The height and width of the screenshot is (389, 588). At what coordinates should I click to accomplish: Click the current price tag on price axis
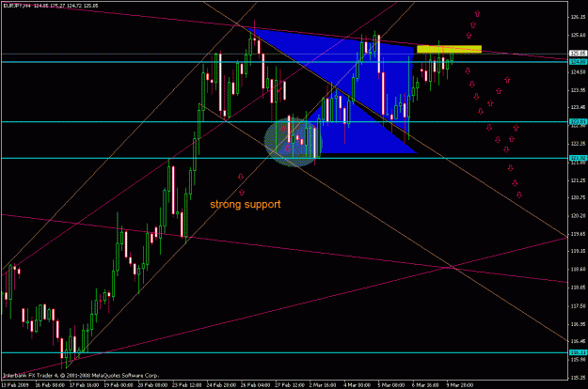point(578,54)
